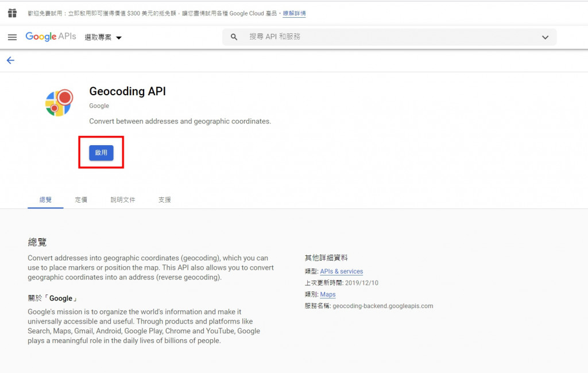Open the 瞭解詳情 link in banner
Viewport: 588px width, 373px height.
pos(295,14)
